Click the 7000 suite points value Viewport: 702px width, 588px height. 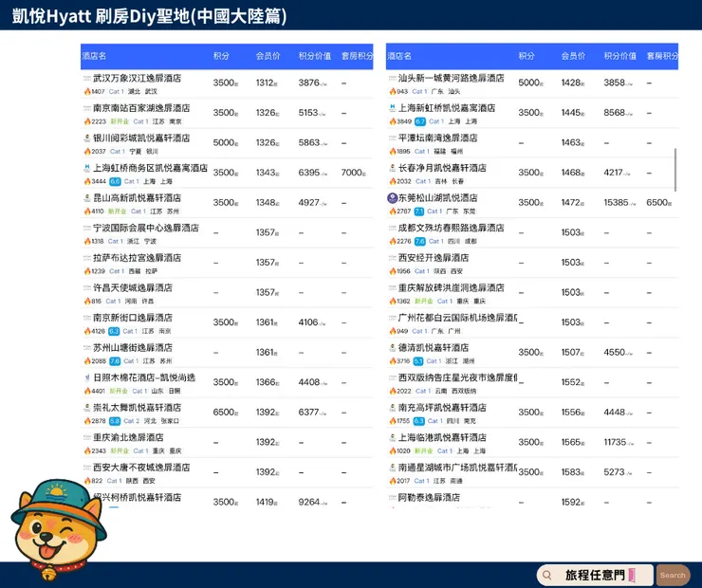(353, 173)
